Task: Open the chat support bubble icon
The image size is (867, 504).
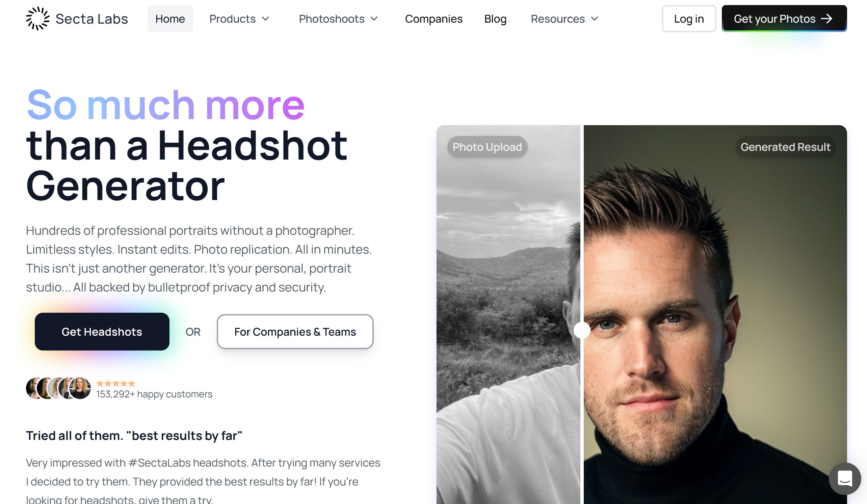Action: click(x=845, y=478)
